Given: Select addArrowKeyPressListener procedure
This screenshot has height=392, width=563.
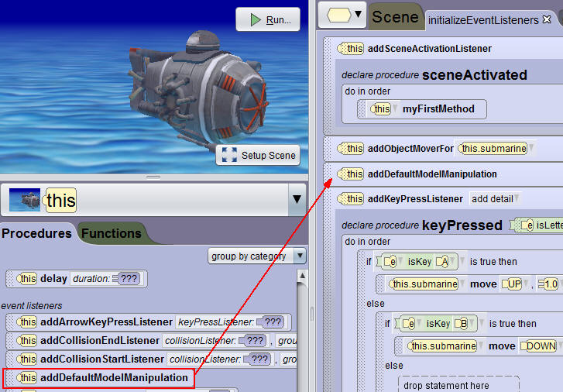Looking at the screenshot, I should point(148,322).
